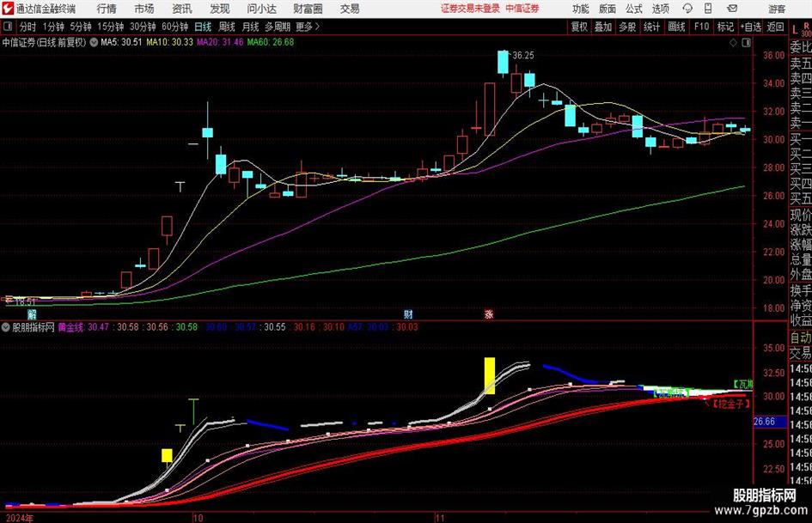Expand the 股朋指标网 sub-indicator dropdown arrow
The width and height of the screenshot is (812, 523).
pos(6,327)
